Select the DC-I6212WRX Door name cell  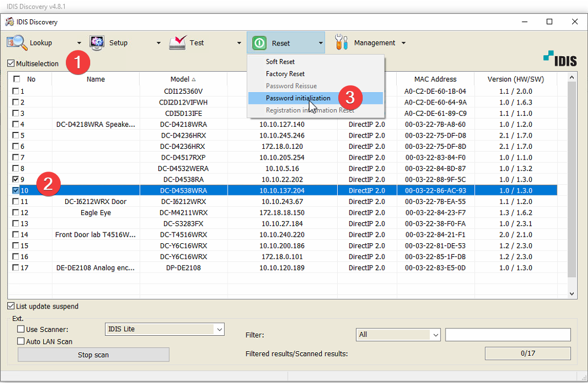point(95,202)
